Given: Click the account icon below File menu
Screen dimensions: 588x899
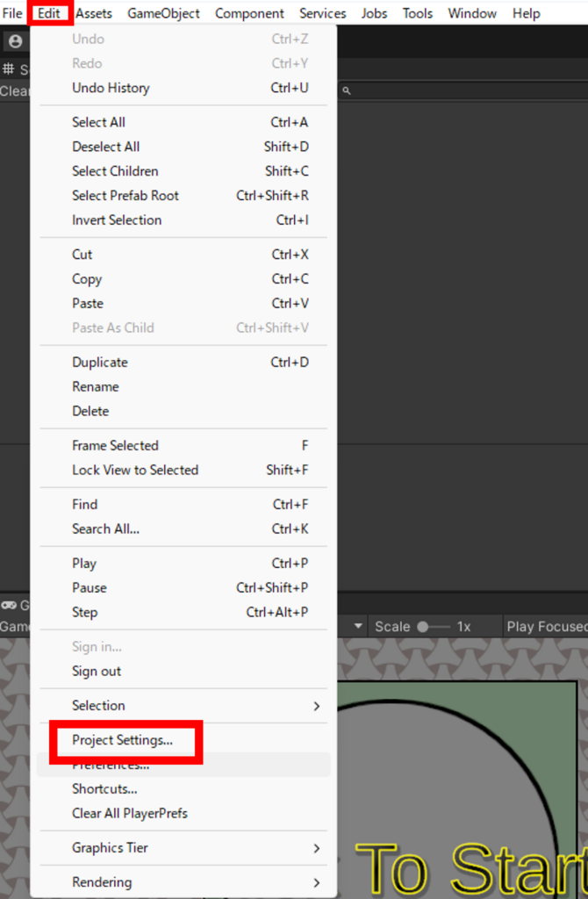Looking at the screenshot, I should [x=15, y=41].
